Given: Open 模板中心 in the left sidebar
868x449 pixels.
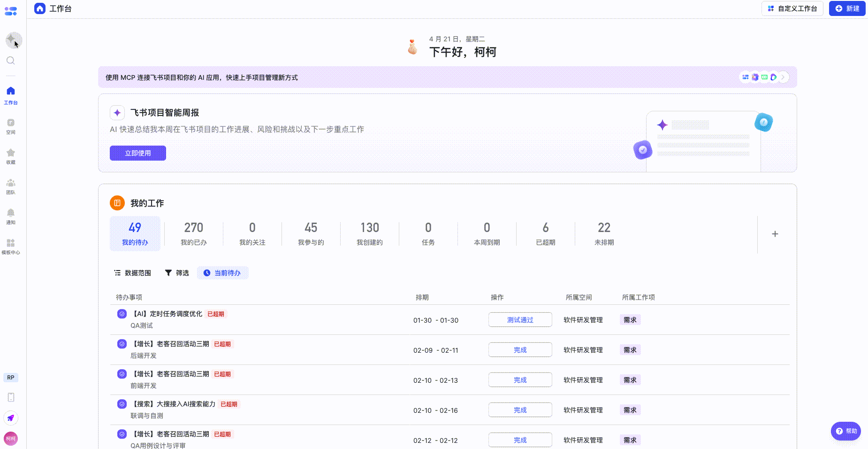Looking at the screenshot, I should tap(11, 246).
